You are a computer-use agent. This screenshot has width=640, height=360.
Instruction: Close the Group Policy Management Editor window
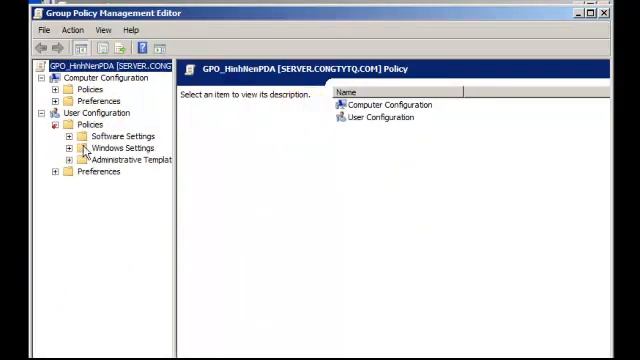(604, 13)
